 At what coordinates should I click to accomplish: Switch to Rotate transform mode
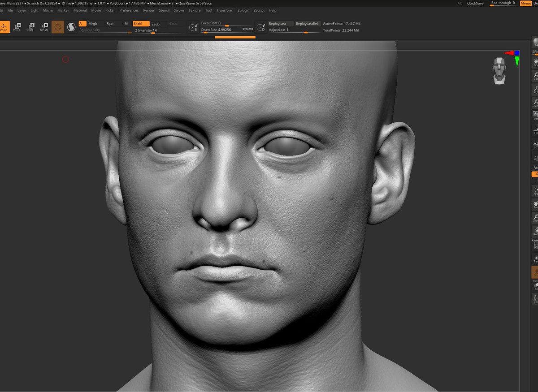click(x=44, y=27)
